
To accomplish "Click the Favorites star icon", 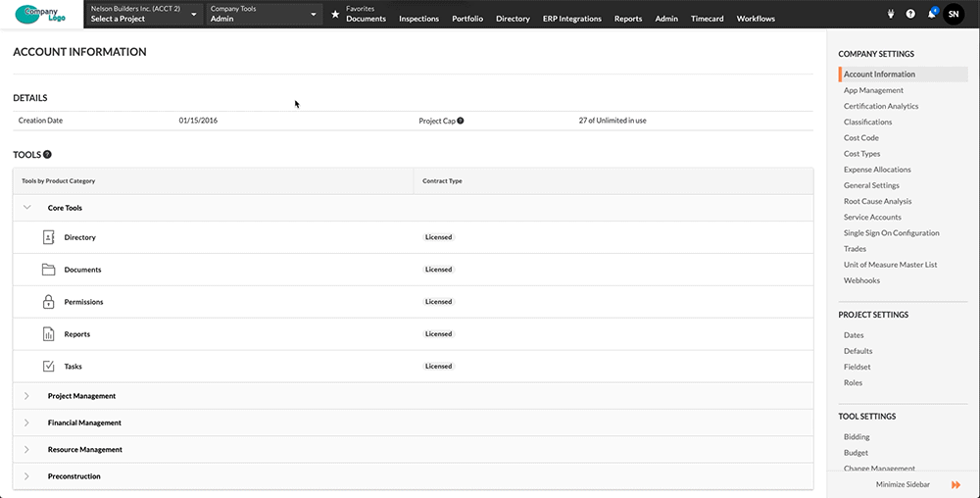I will [335, 15].
